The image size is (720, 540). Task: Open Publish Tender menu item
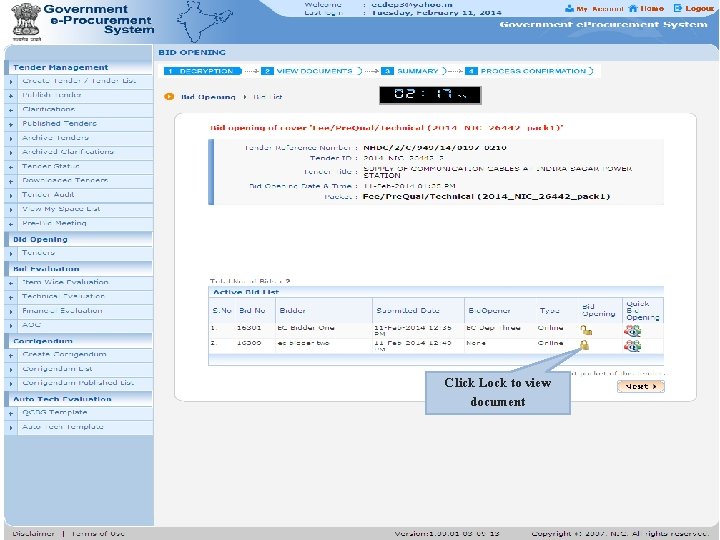(51, 95)
